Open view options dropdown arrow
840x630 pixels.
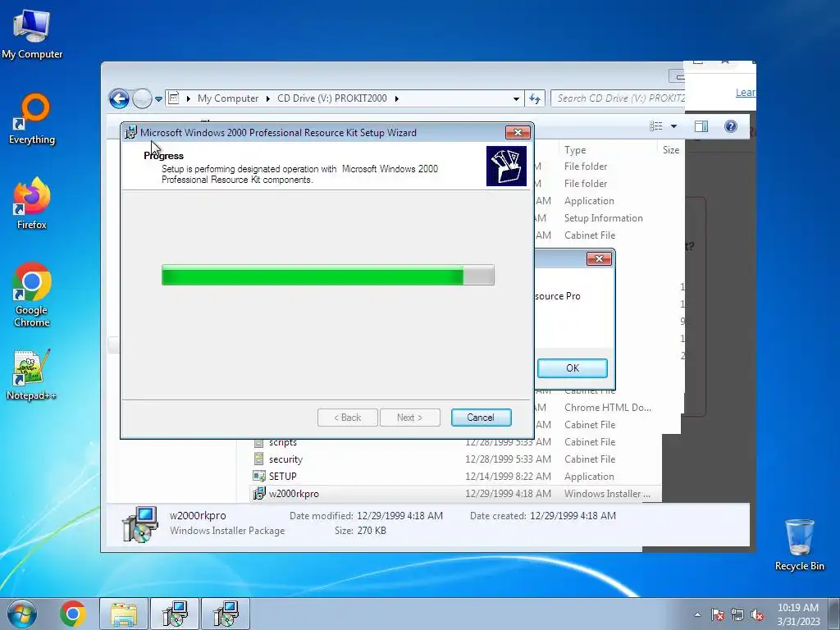(x=673, y=126)
